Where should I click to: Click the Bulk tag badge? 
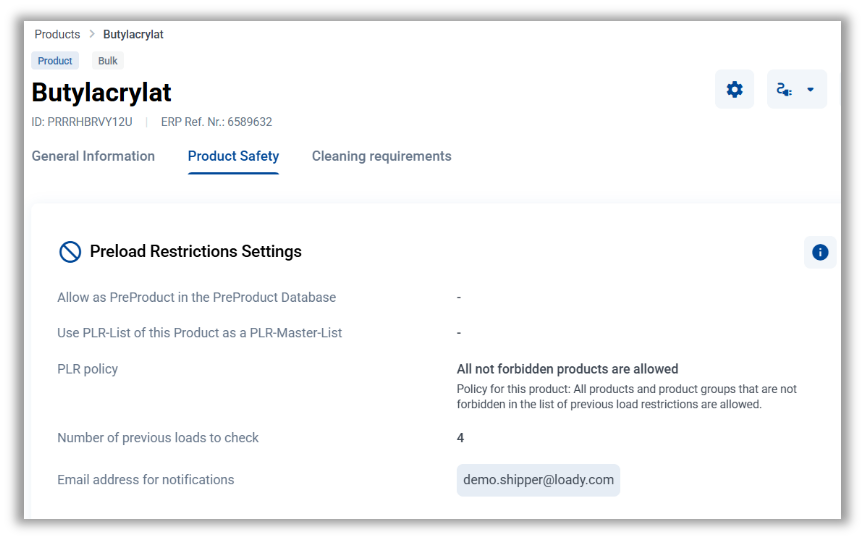point(108,61)
